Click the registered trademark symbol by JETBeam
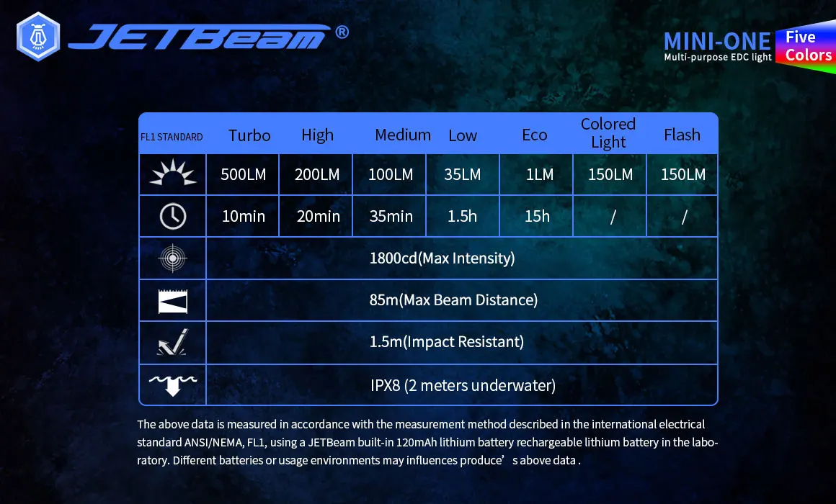Viewport: 836px width, 504px height. (x=342, y=32)
